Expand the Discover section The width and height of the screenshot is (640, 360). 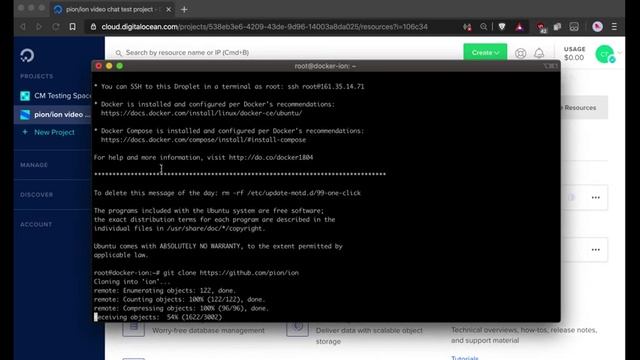(x=36, y=195)
